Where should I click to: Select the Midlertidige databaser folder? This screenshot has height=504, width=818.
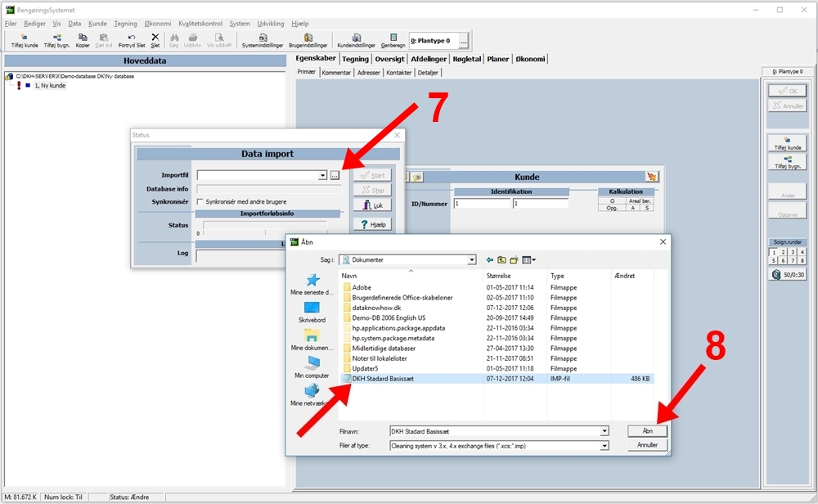point(380,349)
